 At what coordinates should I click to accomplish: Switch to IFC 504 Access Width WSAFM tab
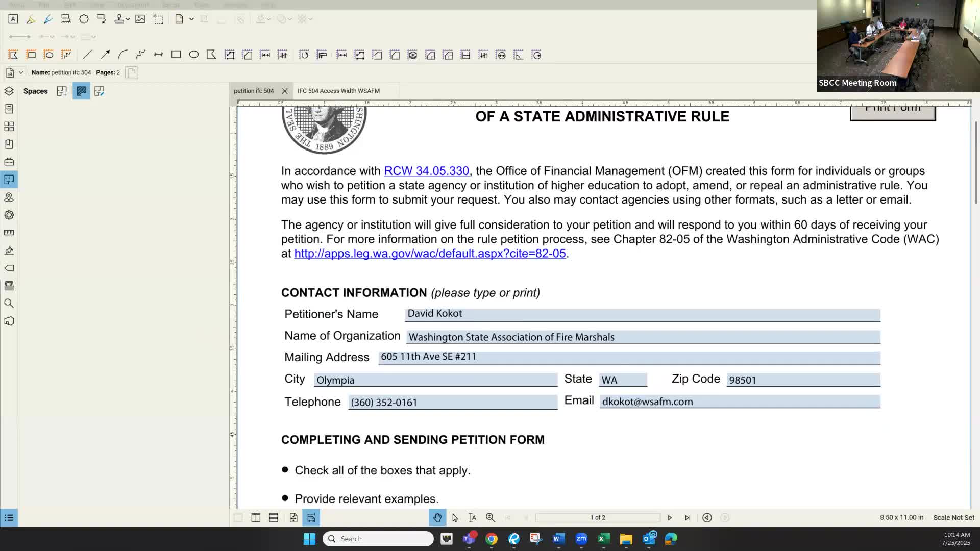click(x=338, y=91)
